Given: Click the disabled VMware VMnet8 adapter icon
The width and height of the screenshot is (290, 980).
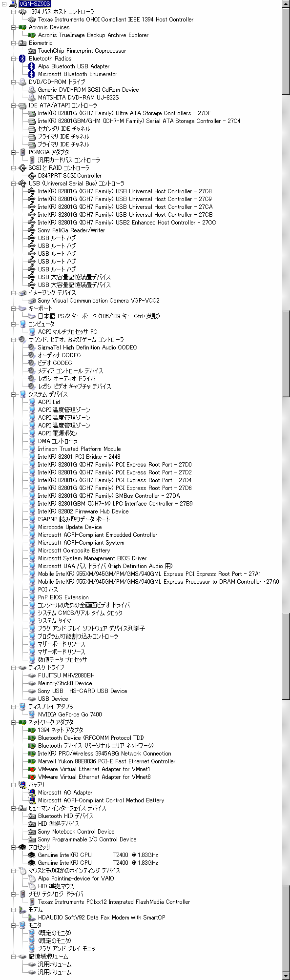Looking at the screenshot, I should click(32, 777).
